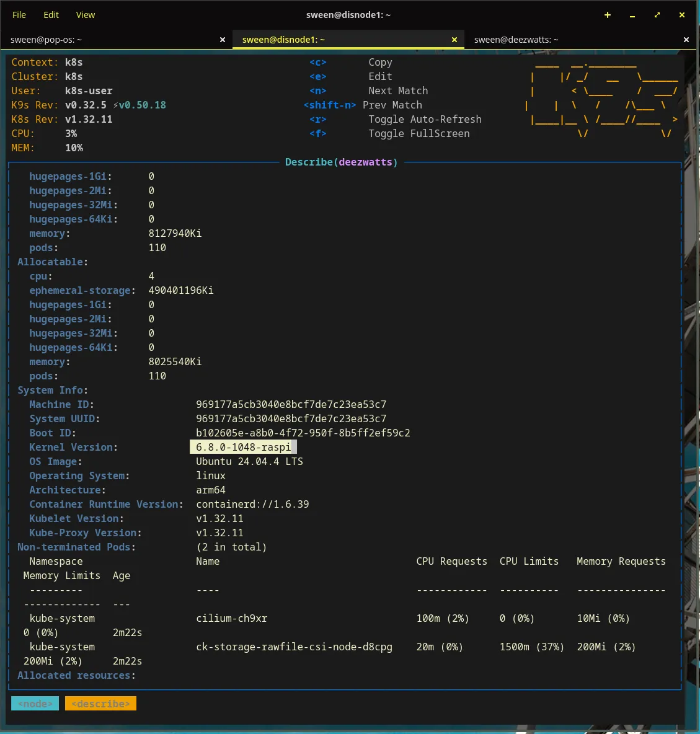Minimize the terminal window
The height and width of the screenshot is (734, 700).
pos(632,15)
